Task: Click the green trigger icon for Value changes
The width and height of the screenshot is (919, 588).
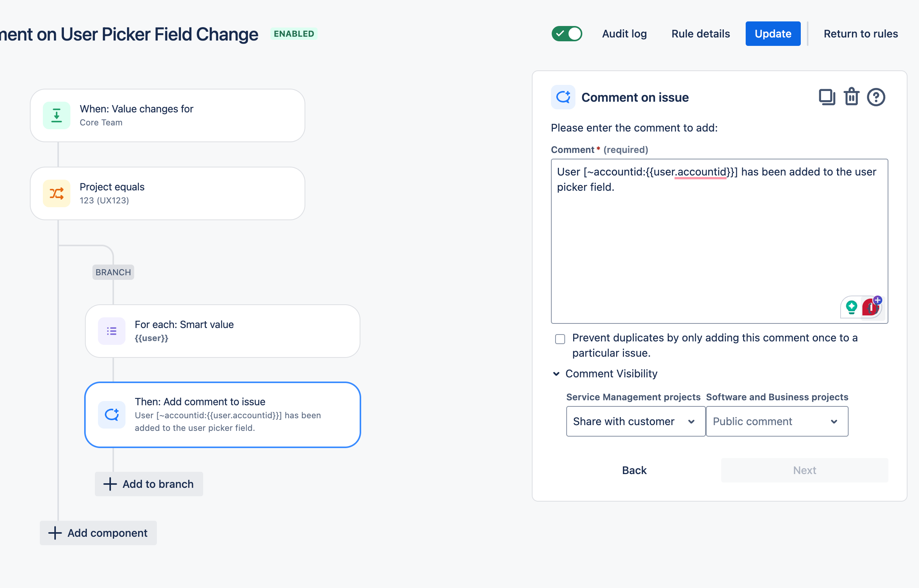Action: [x=57, y=115]
